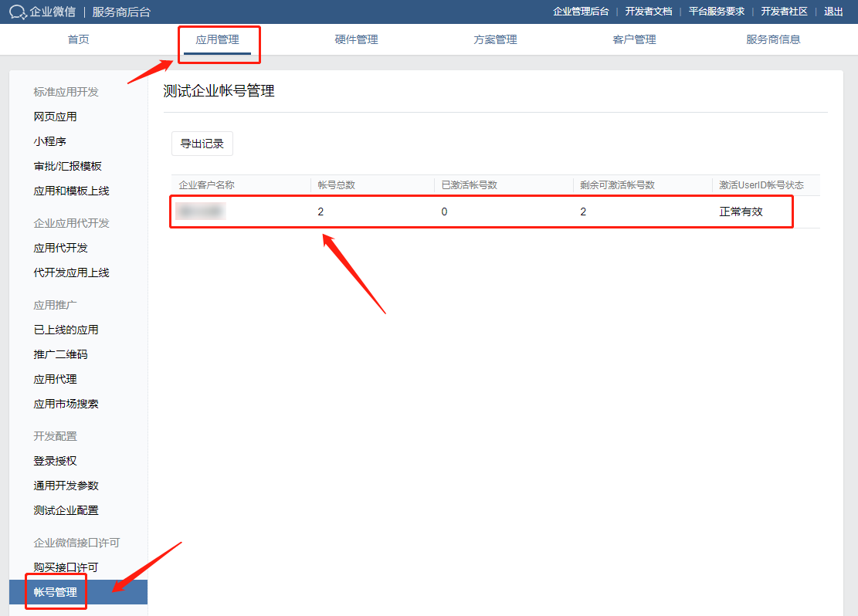Switch to the 硬件管理 tab

(x=356, y=39)
